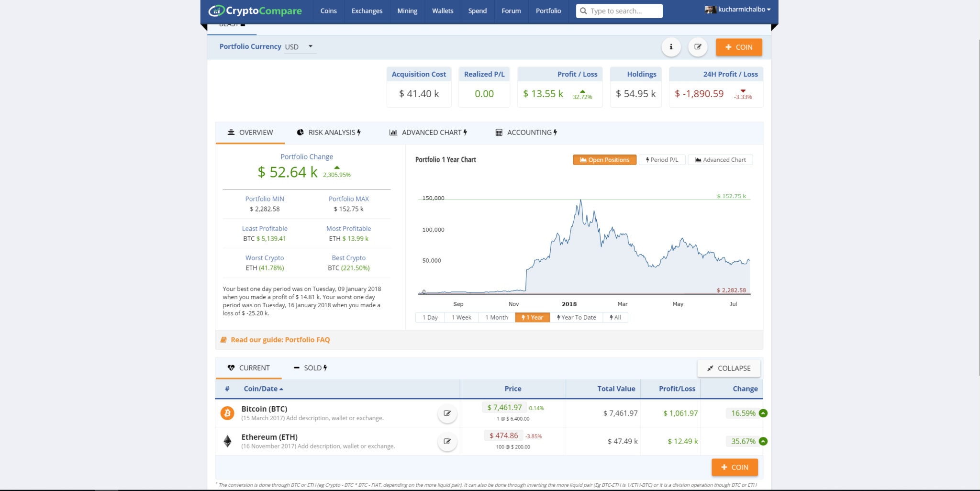Screen dimensions: 980x491
Task: Open the Exchanges menu
Action: pos(367,11)
